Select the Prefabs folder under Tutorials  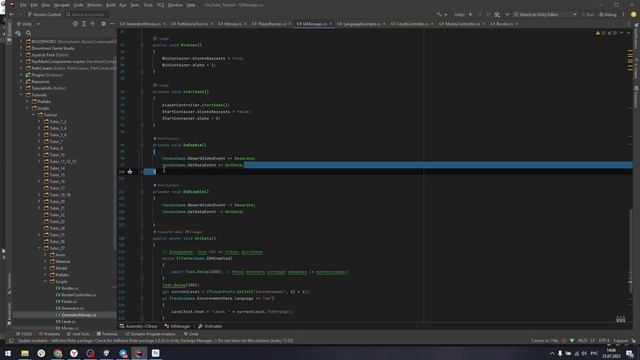(44, 102)
